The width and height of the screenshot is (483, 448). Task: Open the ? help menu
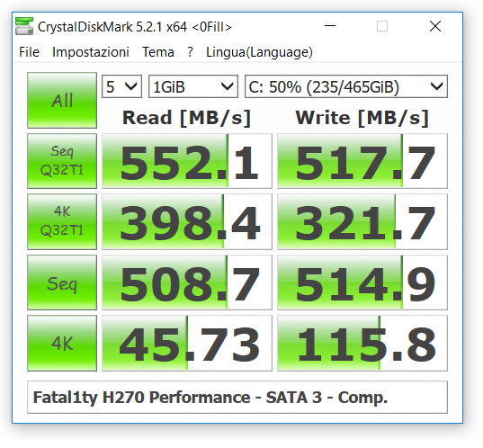191,52
